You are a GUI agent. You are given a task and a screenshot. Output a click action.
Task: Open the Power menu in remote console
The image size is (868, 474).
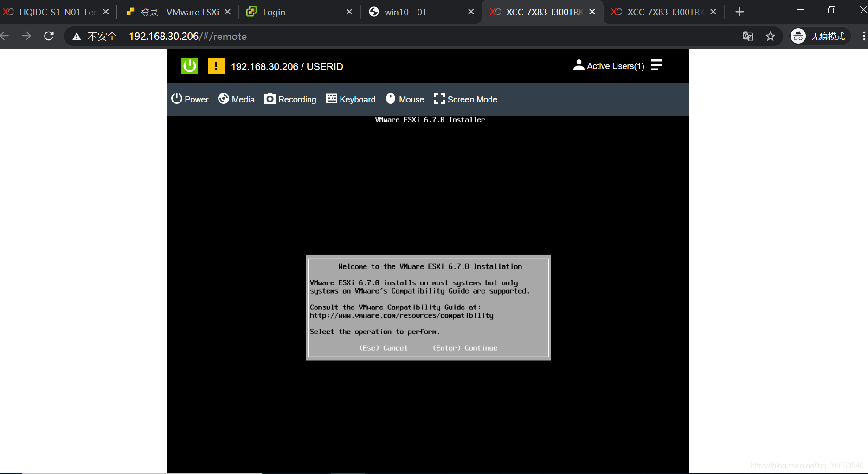click(190, 99)
